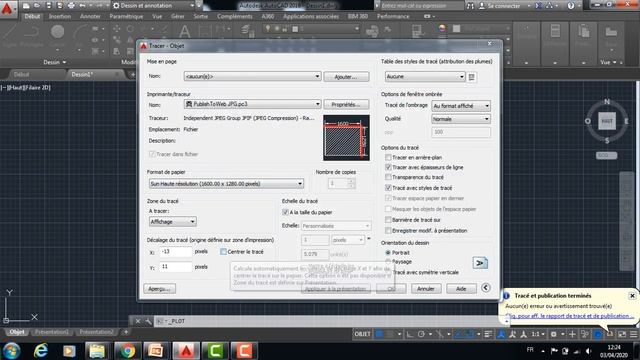Expand the Dessin ribbon panel

pyautogui.click(x=55, y=62)
